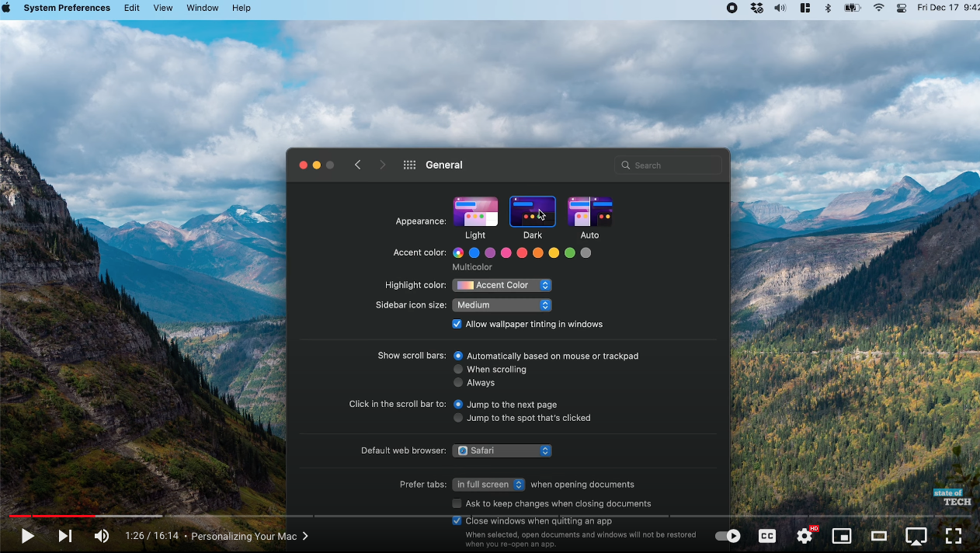The image size is (980, 553).
Task: Choose the blue accent color
Action: pyautogui.click(x=474, y=252)
